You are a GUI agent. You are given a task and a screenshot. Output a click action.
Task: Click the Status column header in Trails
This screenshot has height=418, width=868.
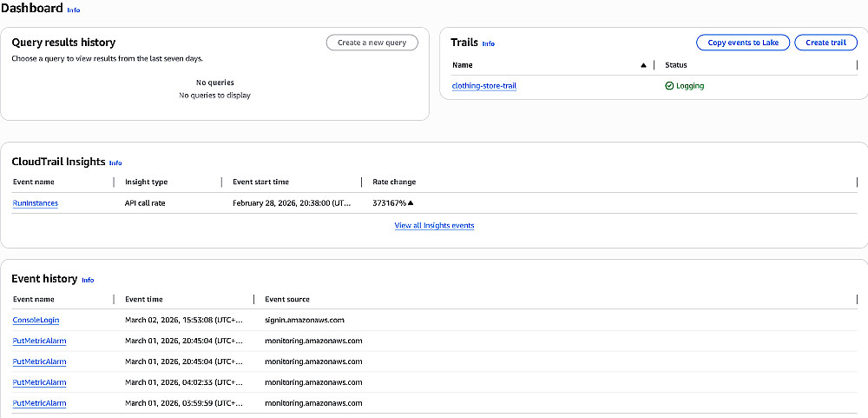click(676, 65)
